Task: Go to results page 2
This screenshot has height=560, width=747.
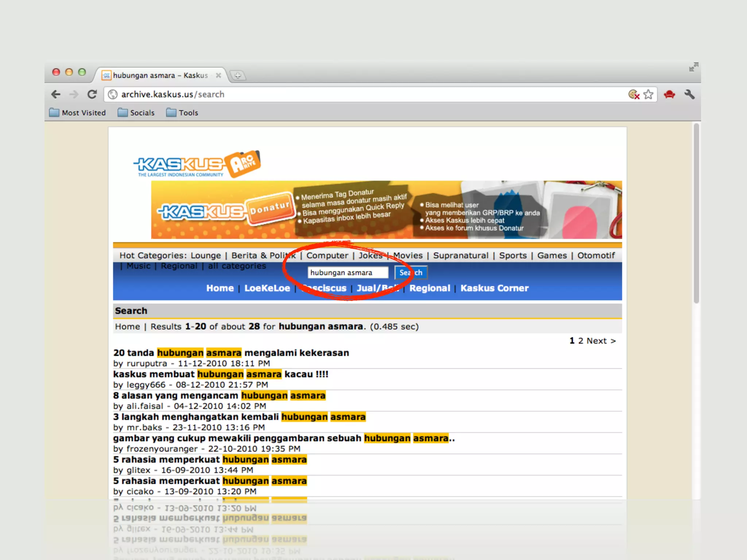Action: click(581, 341)
